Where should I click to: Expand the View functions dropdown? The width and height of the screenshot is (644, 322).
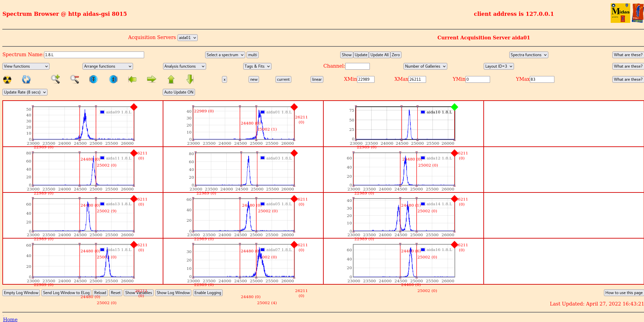(x=26, y=66)
